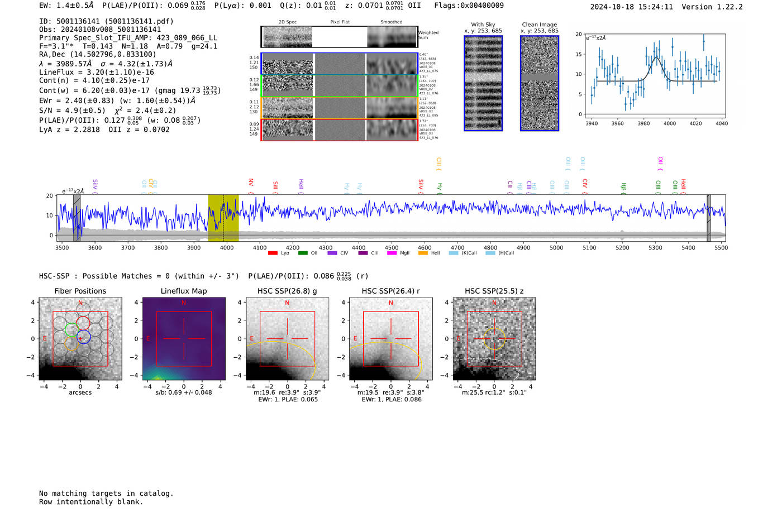Open the Fiber Positions panel

(80, 339)
